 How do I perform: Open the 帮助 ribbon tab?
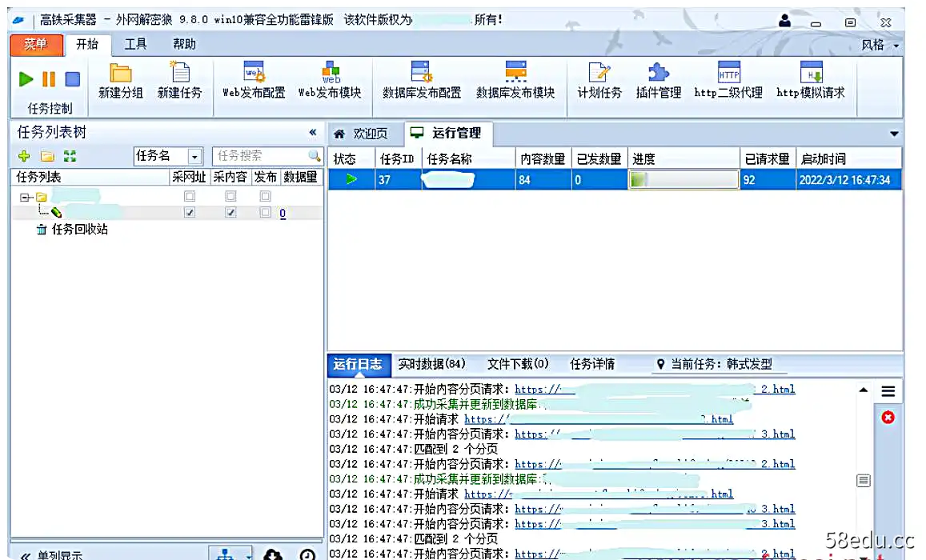184,44
